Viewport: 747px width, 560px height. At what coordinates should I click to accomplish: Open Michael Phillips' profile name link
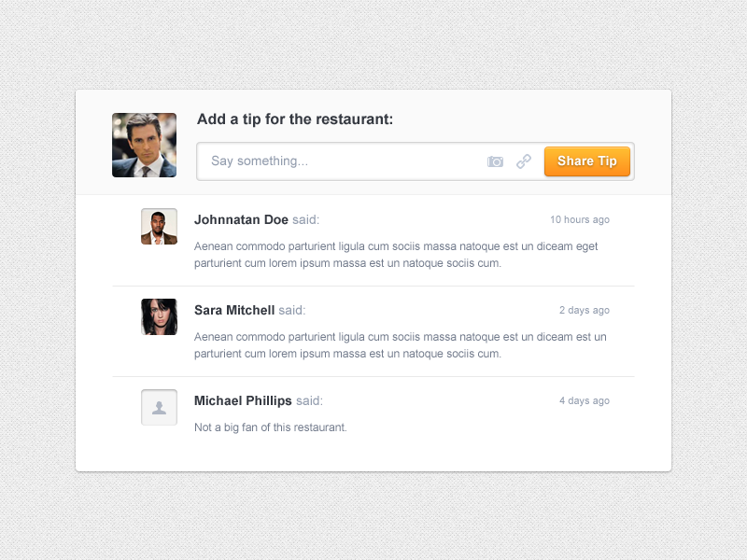(x=243, y=401)
